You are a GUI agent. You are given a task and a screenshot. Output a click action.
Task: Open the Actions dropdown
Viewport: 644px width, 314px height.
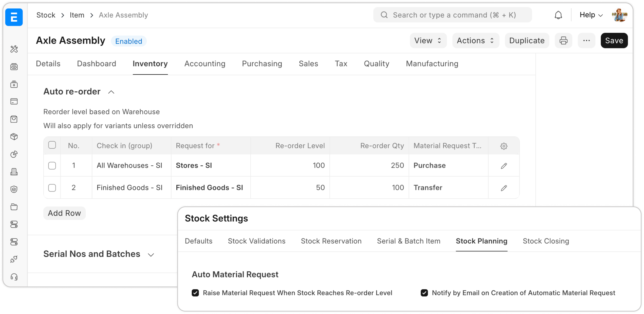point(475,40)
